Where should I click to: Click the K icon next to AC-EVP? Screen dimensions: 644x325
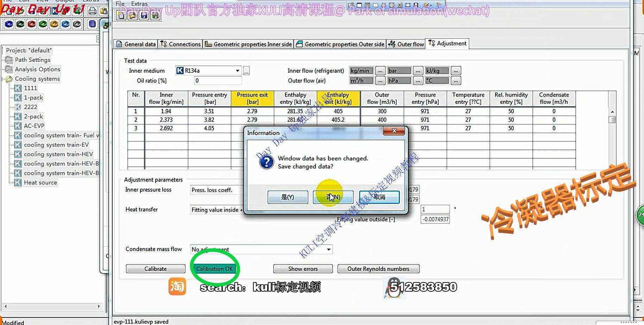(x=18, y=126)
